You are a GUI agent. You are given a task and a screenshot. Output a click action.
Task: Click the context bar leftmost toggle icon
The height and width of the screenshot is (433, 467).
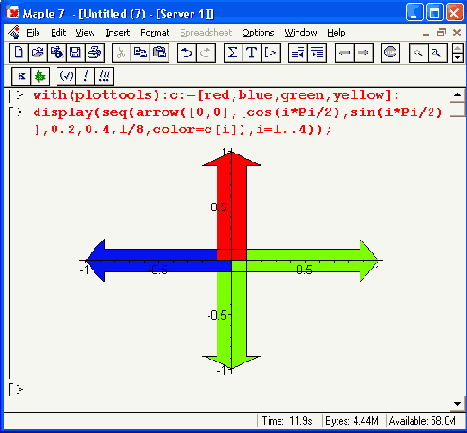pos(21,76)
